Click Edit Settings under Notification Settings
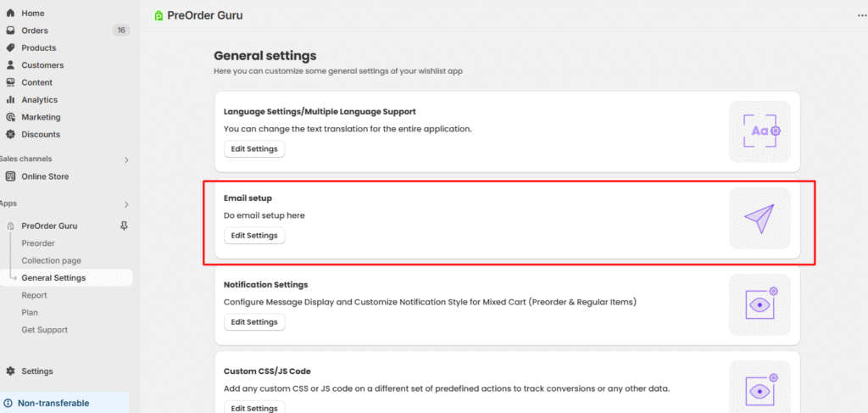Viewport: 868px width, 413px height. tap(254, 322)
